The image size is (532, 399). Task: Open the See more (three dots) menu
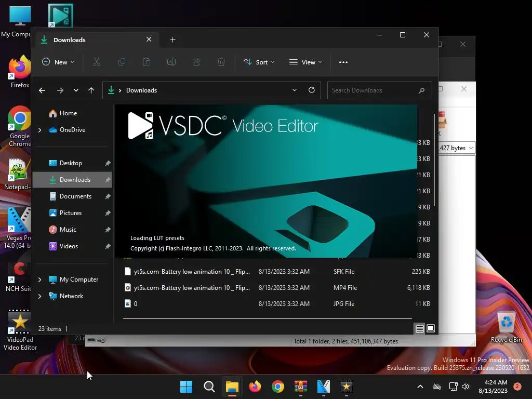(x=343, y=62)
